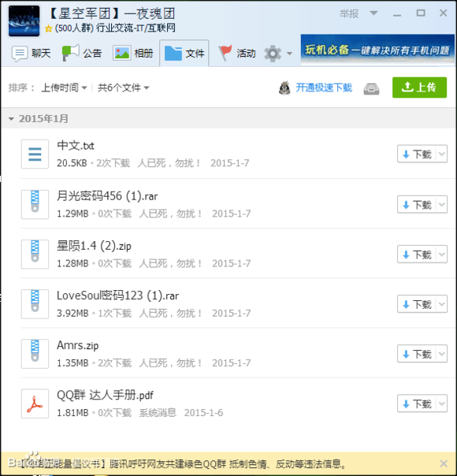Click the text file icon for 中文.txt
This screenshot has height=476, width=457.
[35, 154]
